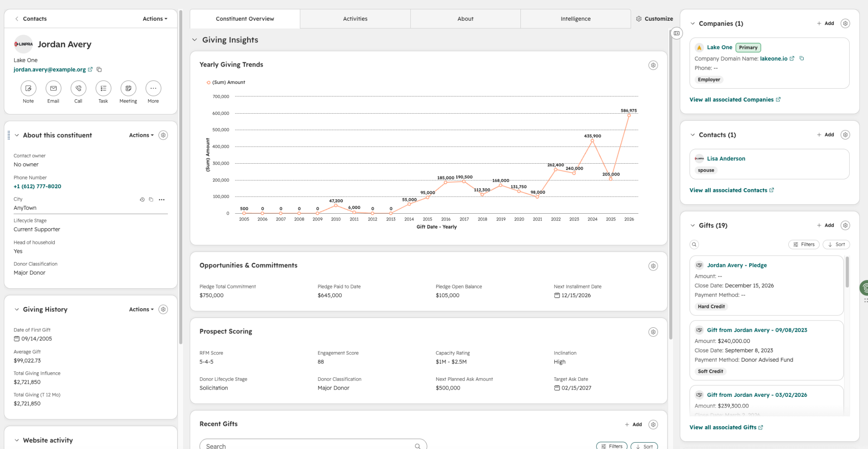
Task: Copy the lakeone.io company domain
Action: click(x=801, y=59)
